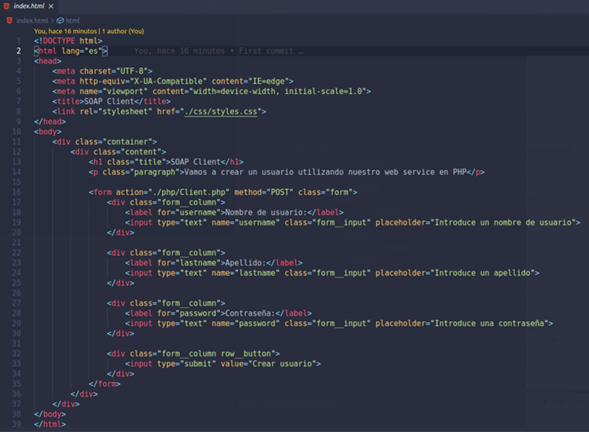Click the meta charset="UTF-8" line
589x432 pixels.
tap(102, 71)
